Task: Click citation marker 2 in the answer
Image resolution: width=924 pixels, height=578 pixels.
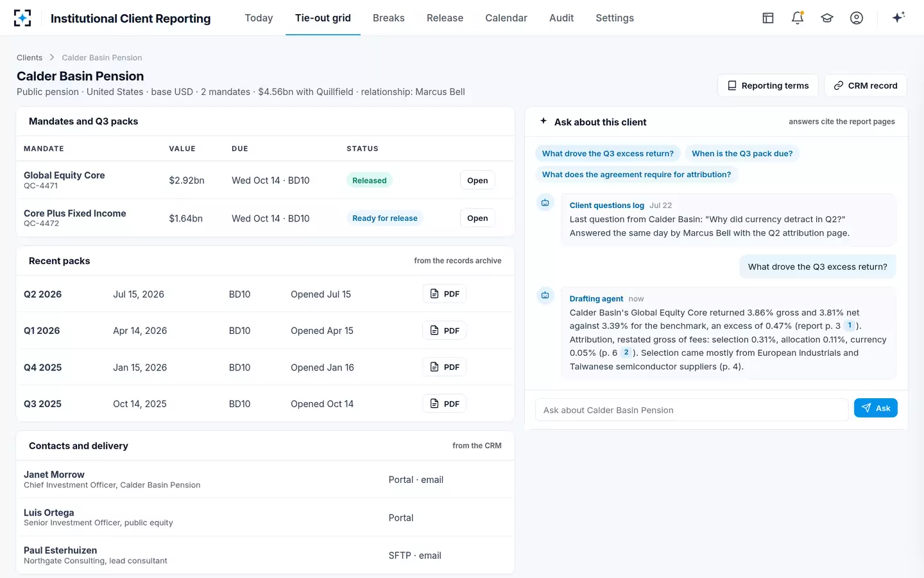Action: pos(626,353)
